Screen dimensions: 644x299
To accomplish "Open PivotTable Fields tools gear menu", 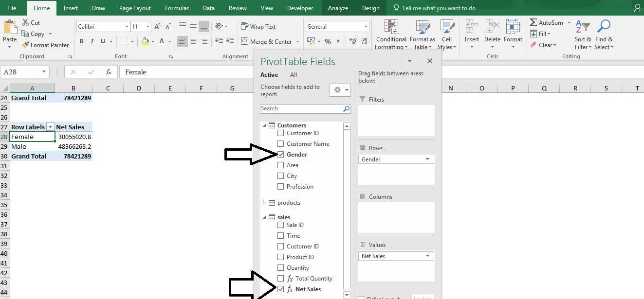I will click(340, 90).
